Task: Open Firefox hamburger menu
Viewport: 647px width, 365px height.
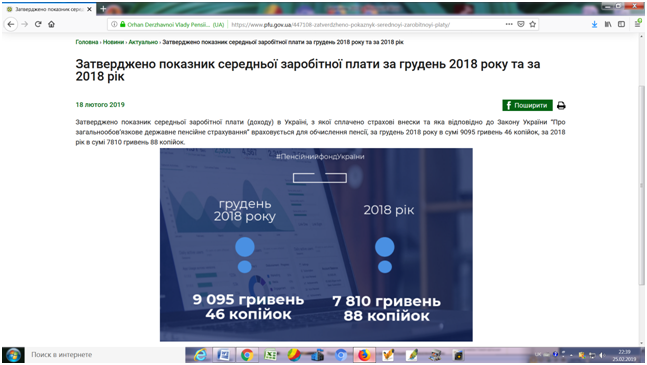Action: 638,24
